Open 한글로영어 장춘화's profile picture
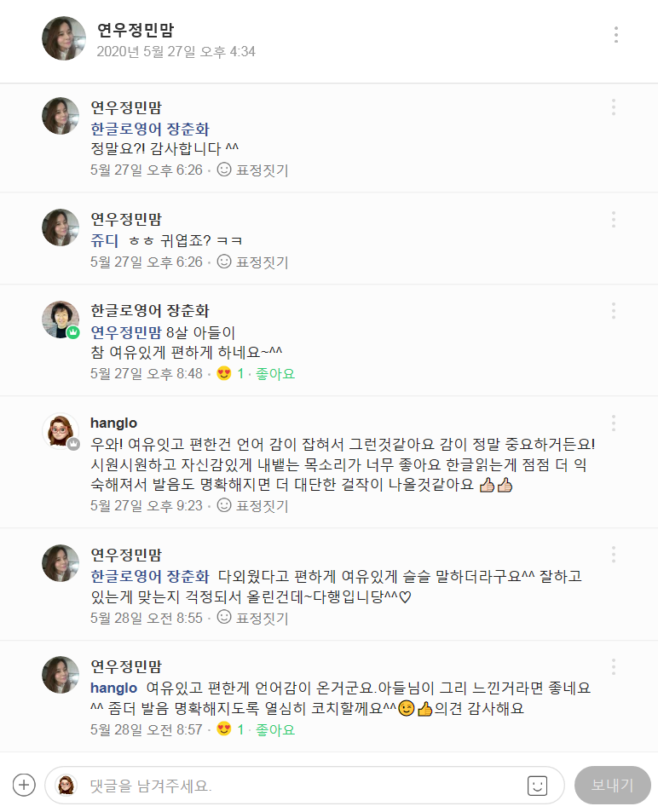Image resolution: width=658 pixels, height=812 pixels. (61, 320)
